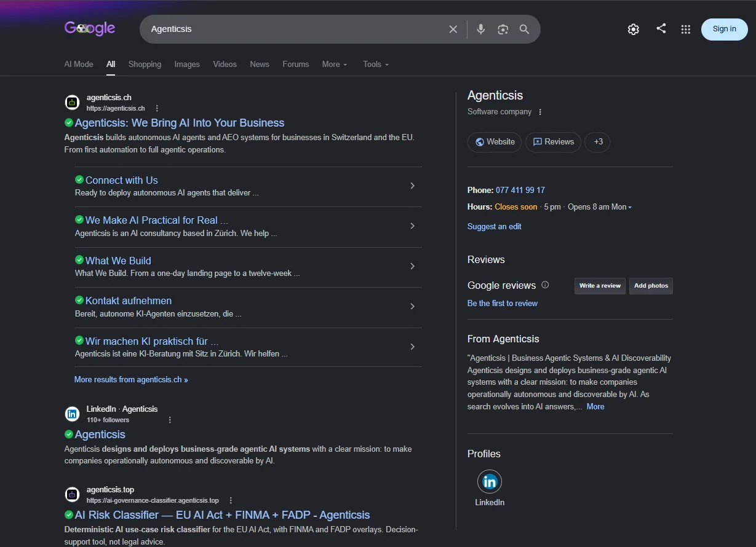
Task: Click More results from agenticsis.ch link
Action: coord(131,380)
